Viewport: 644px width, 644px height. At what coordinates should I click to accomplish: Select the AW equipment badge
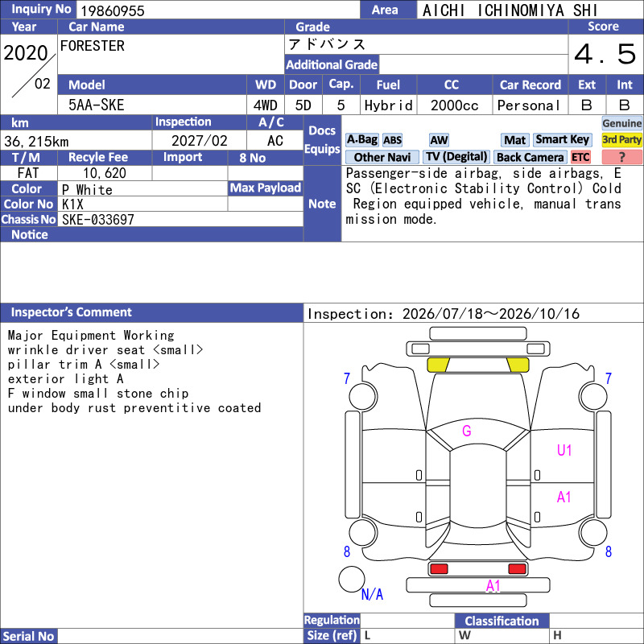pyautogui.click(x=439, y=140)
